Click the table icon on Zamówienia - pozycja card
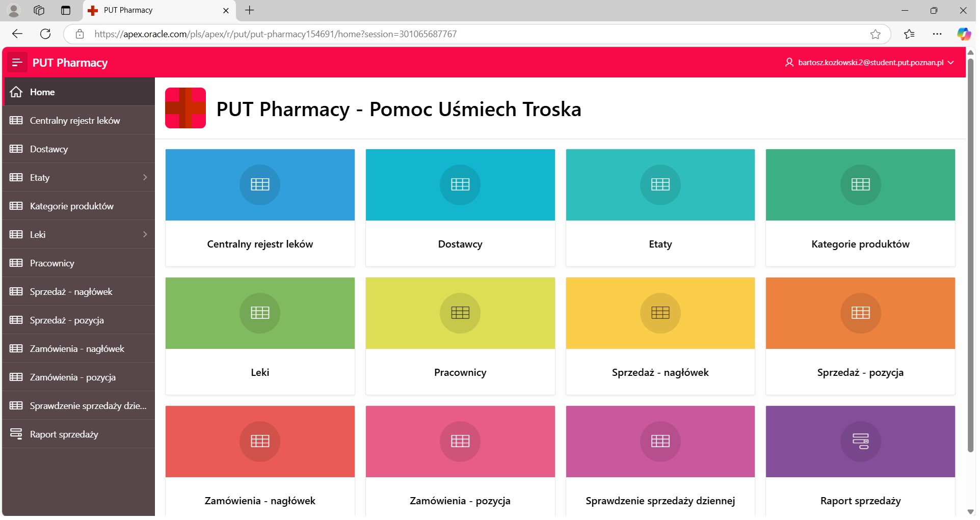The height and width of the screenshot is (520, 980). (460, 442)
